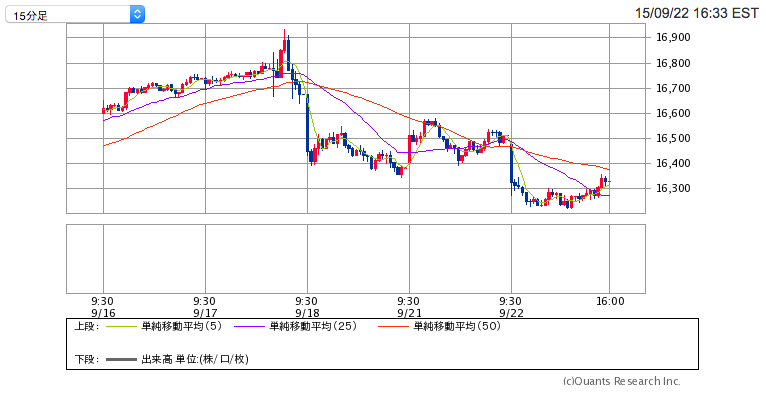The width and height of the screenshot is (766, 395).
Task: Open the 15分足 interval dropdown
Action: 75,15
